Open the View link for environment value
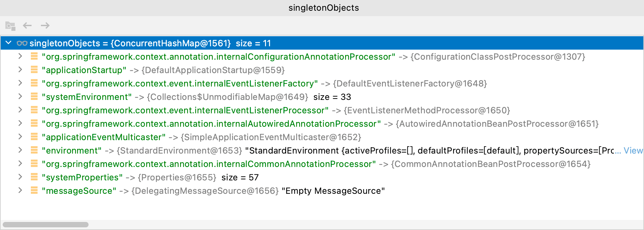The width and height of the screenshot is (644, 230). tap(633, 151)
